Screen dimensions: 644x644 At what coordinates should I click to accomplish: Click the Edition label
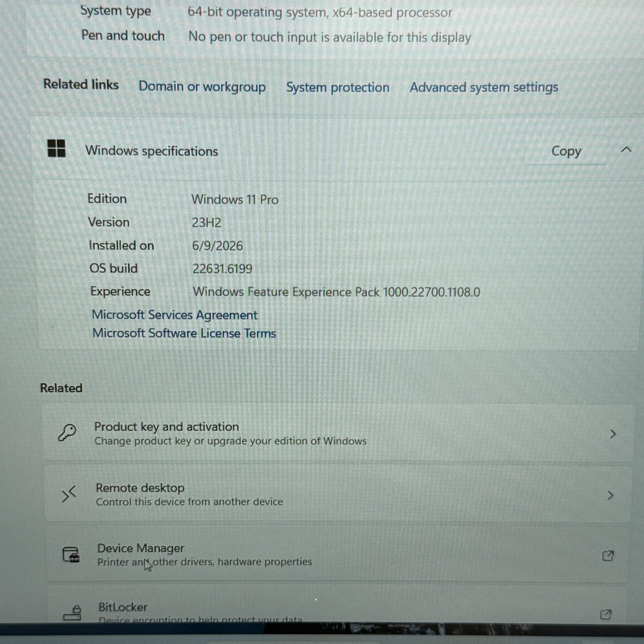[107, 198]
